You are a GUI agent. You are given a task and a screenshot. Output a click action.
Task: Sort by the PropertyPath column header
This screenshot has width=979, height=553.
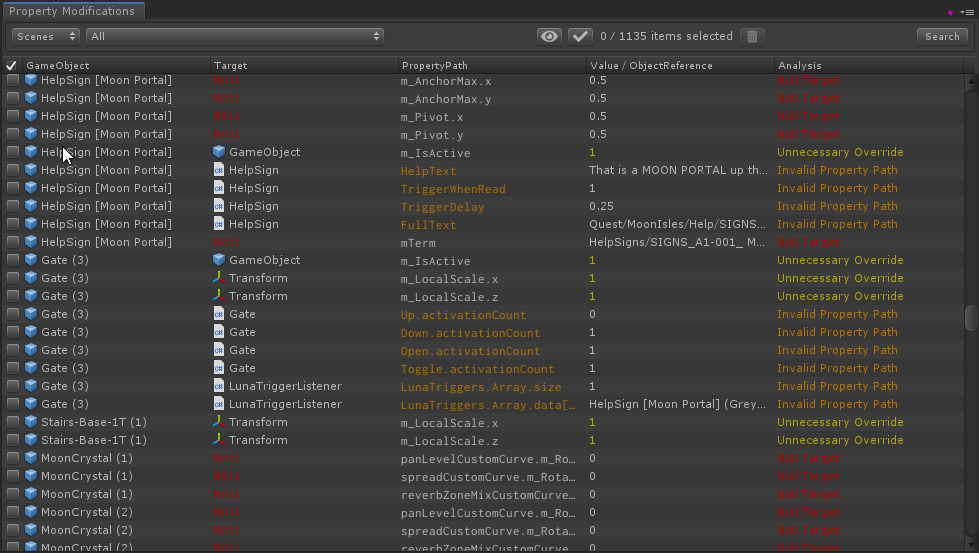(434, 65)
